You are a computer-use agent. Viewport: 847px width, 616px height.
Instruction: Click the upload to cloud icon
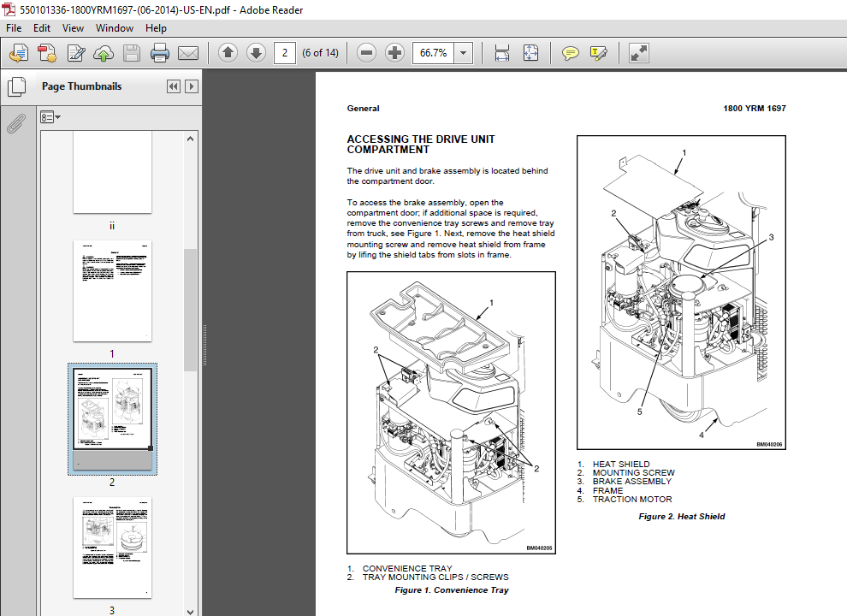[104, 53]
